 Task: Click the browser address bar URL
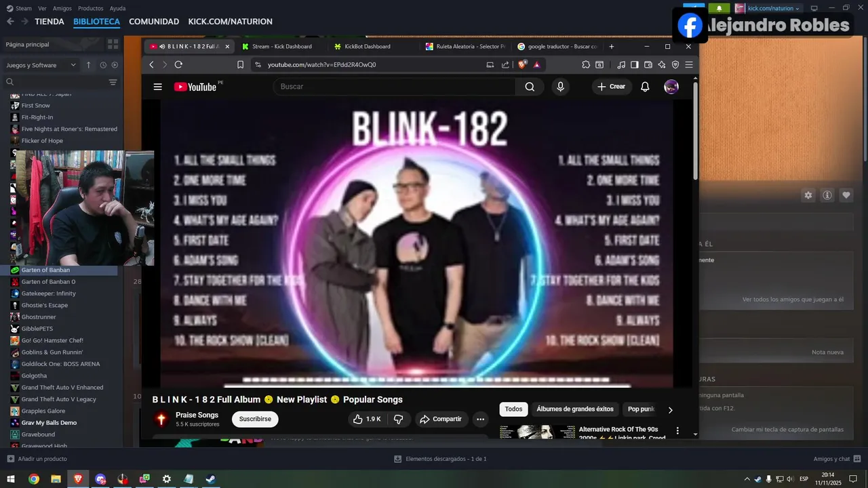[x=321, y=64]
